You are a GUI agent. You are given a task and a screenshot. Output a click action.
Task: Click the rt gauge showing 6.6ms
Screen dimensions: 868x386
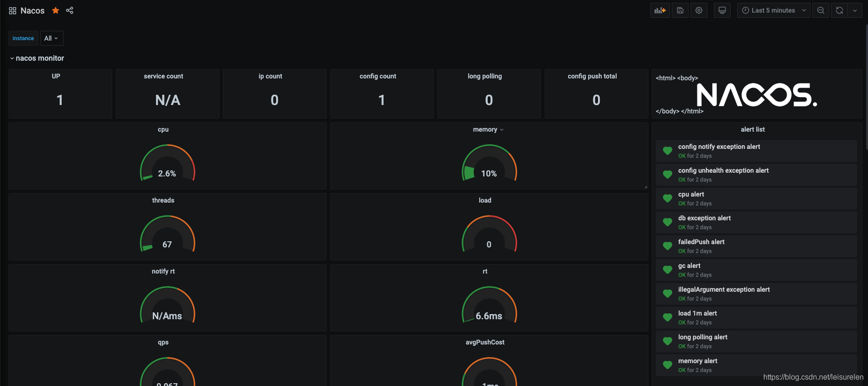[x=489, y=305]
